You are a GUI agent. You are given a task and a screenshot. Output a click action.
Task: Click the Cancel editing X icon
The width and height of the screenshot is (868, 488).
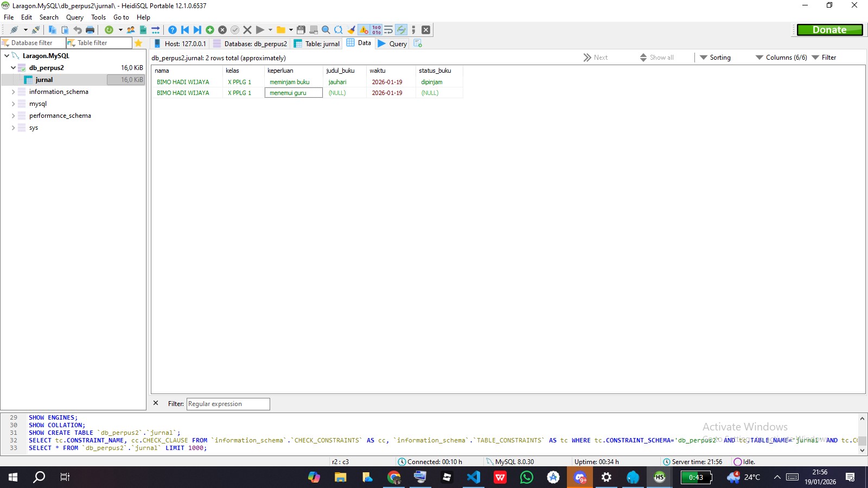[x=247, y=30]
